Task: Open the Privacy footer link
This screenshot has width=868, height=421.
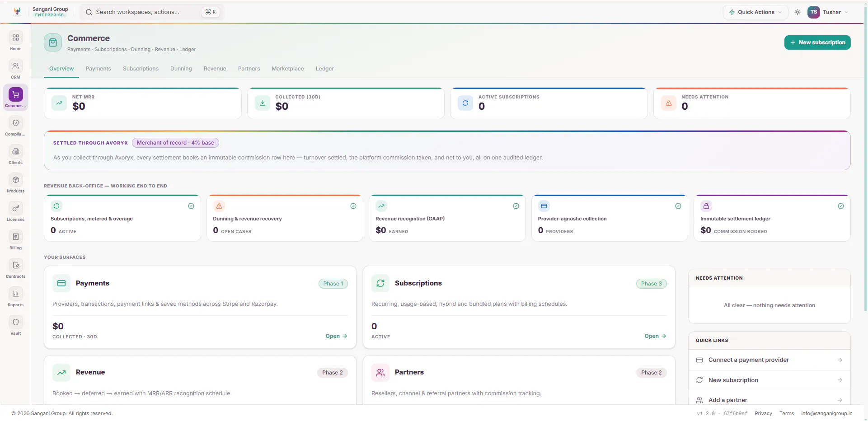Action: [x=763, y=413]
